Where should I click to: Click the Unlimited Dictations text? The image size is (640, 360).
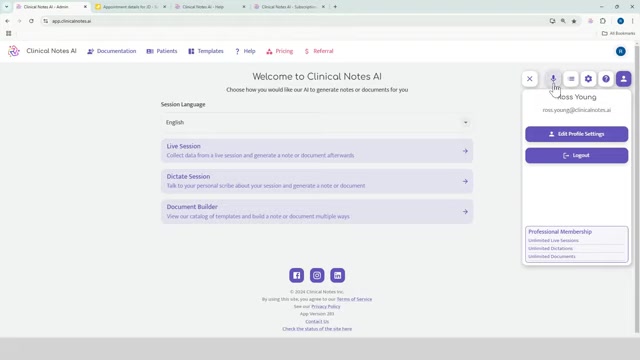pyautogui.click(x=550, y=249)
